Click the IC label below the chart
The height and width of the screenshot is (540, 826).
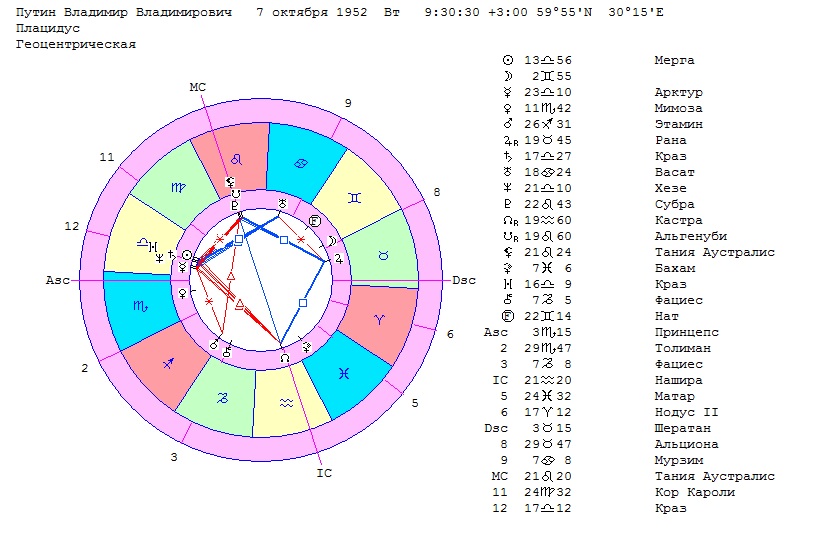pyautogui.click(x=324, y=473)
